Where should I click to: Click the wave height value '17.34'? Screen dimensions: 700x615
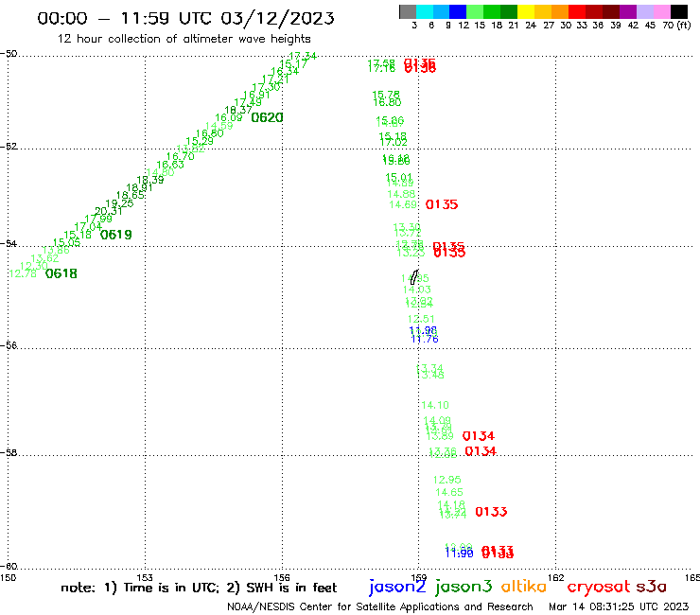(303, 56)
